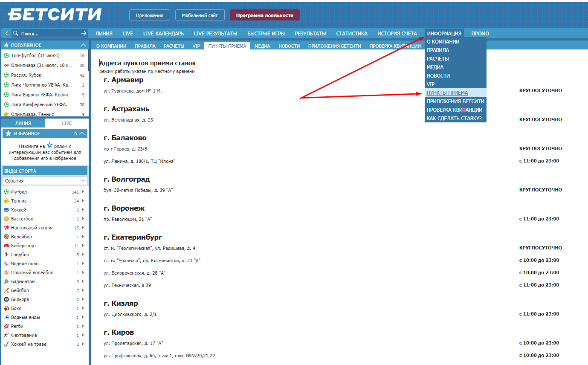Click the Мобильный сайт button
The image size is (588, 365).
coord(200,15)
